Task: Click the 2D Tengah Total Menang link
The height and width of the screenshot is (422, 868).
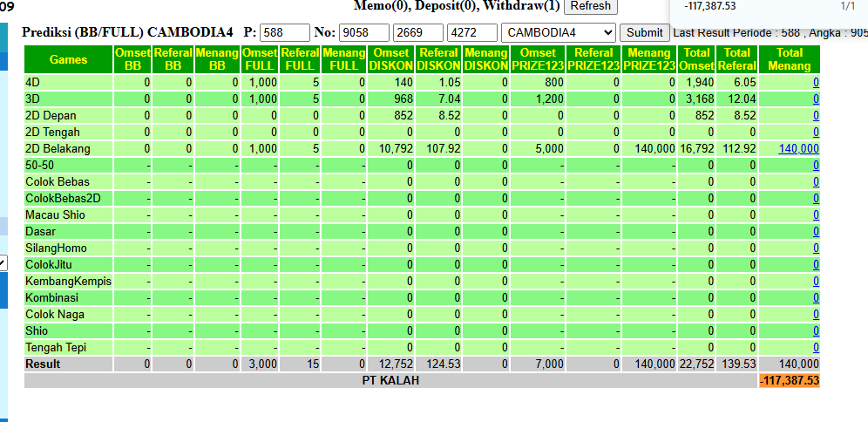Action: [816, 133]
